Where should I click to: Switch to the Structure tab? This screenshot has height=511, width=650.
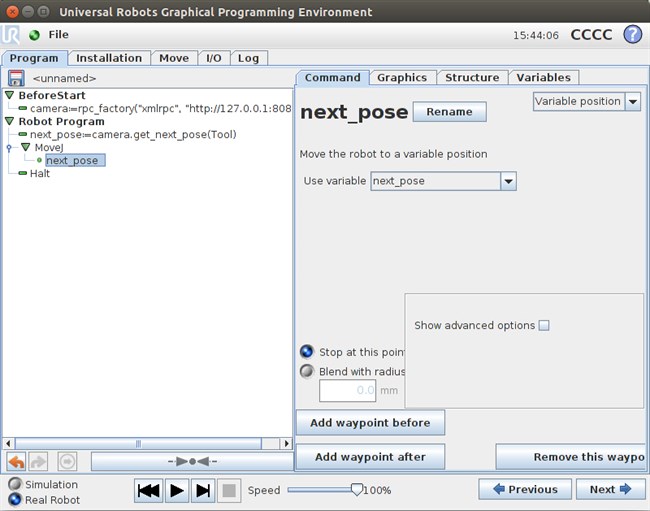[472, 77]
